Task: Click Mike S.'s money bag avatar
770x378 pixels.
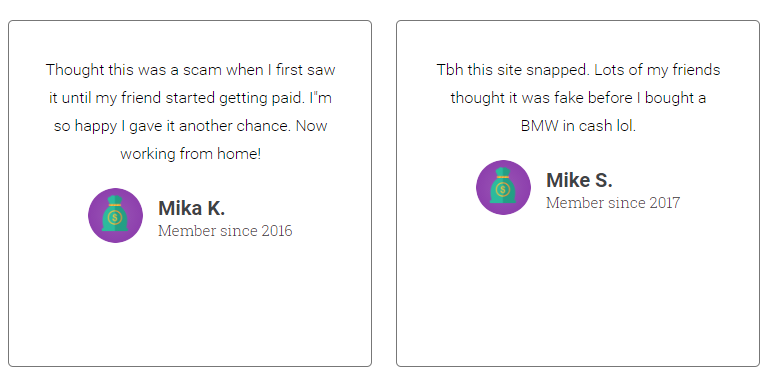Action: pyautogui.click(x=503, y=188)
